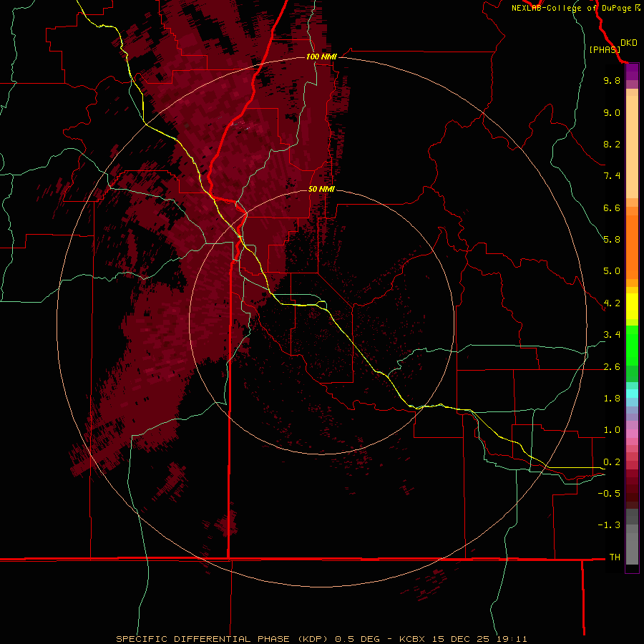Screen dimensions: 644x644
Task: Select the 0.2 scale value label
Action: 612,462
